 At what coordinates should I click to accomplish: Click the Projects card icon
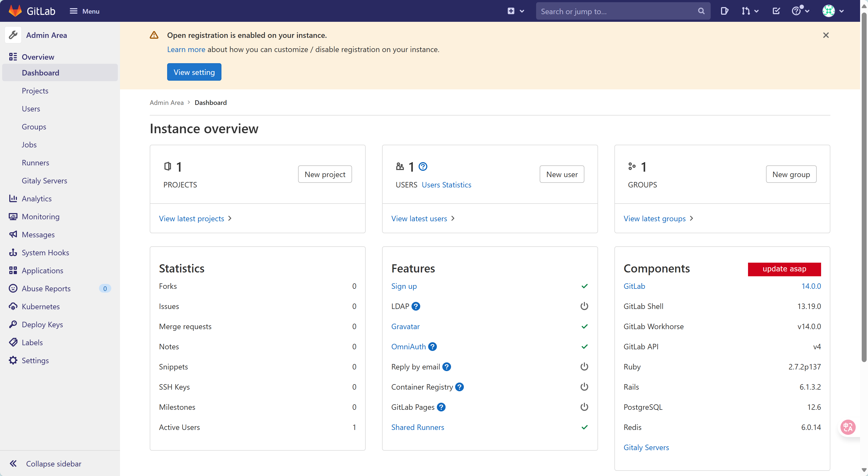pyautogui.click(x=167, y=167)
